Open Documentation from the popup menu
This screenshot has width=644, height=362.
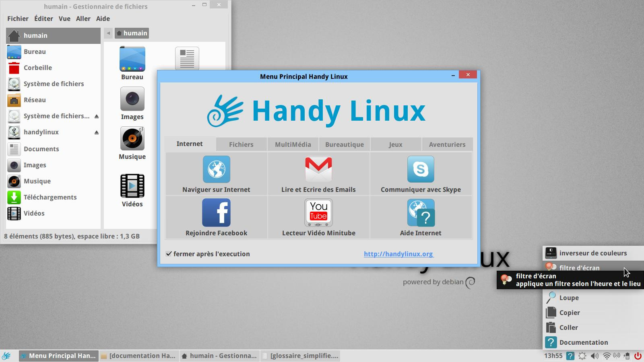point(593,342)
